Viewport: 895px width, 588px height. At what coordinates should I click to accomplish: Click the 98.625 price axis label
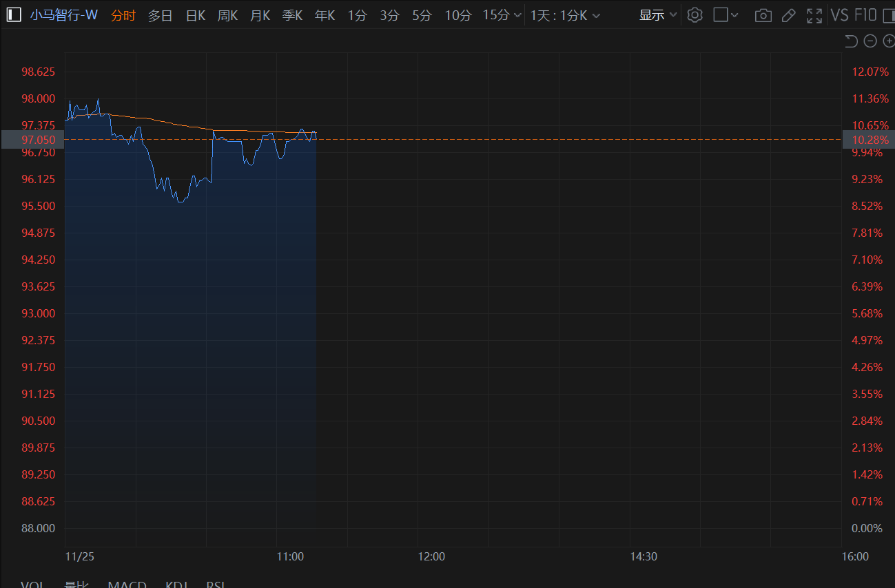39,72
